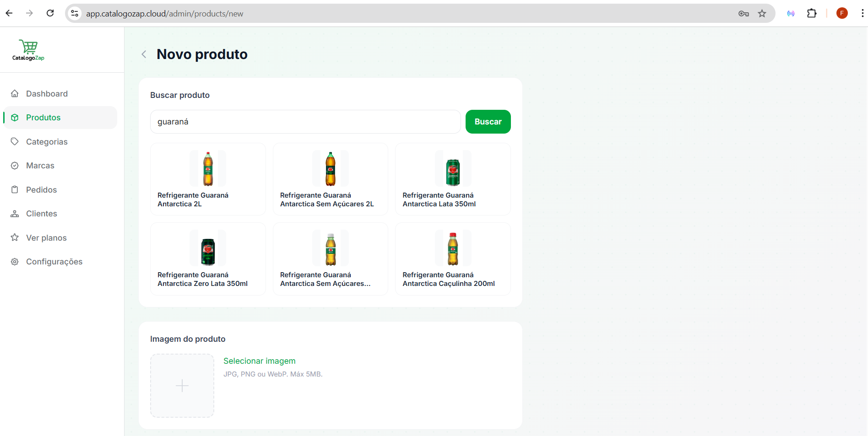
Task: Open the browser extensions puzzle icon
Action: (x=812, y=13)
